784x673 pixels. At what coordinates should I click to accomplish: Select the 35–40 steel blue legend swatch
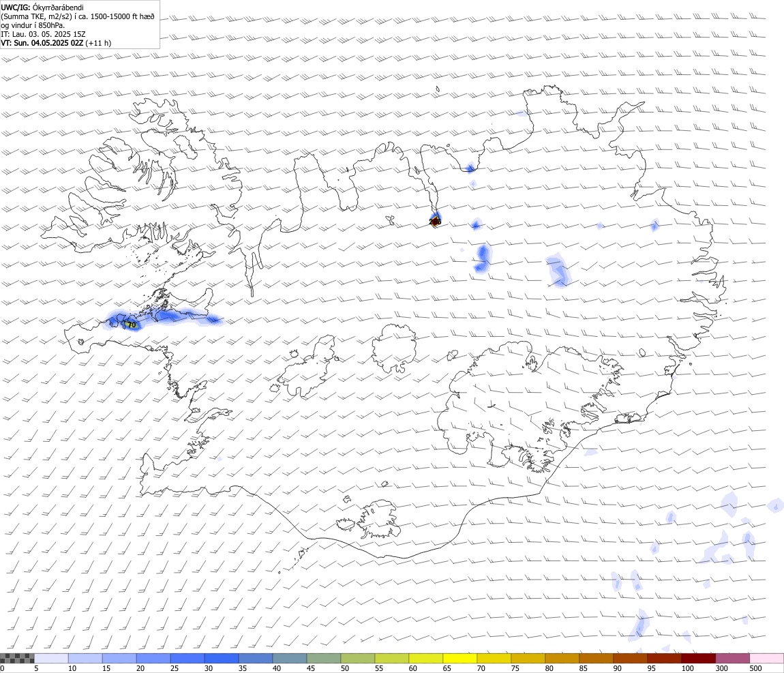tap(256, 658)
